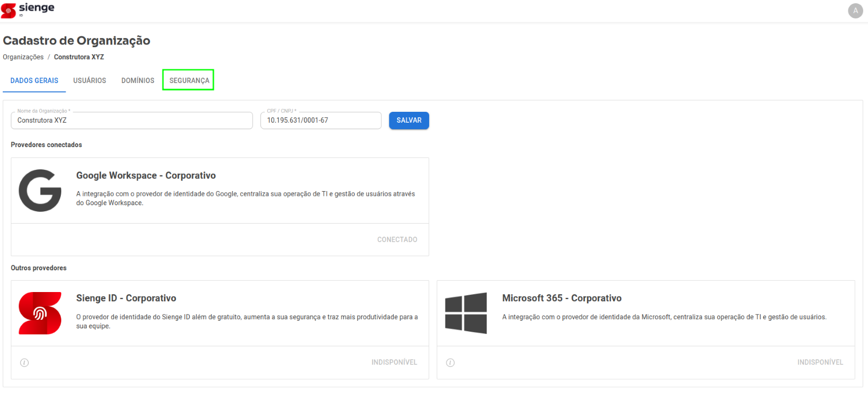Focus the CPF / CNPJ field
868x393 pixels.
pyautogui.click(x=321, y=121)
